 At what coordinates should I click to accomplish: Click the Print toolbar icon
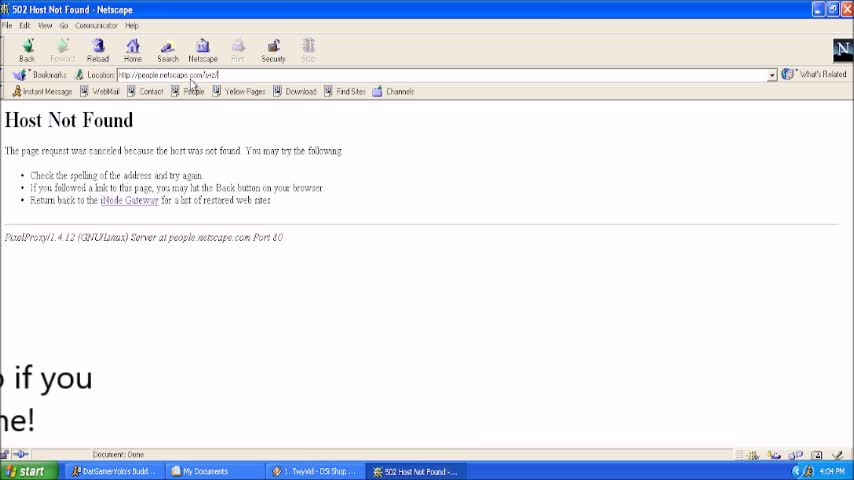click(x=238, y=51)
